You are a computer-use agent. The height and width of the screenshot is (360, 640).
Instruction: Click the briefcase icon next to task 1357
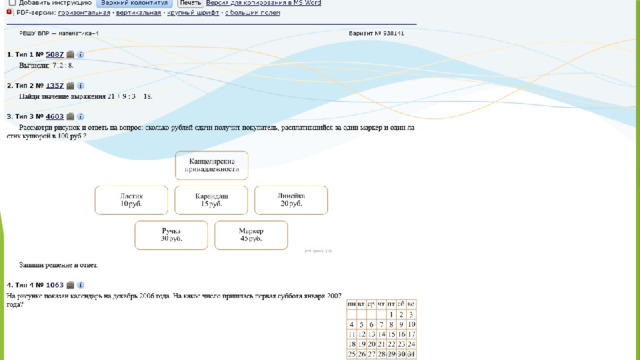(70, 85)
